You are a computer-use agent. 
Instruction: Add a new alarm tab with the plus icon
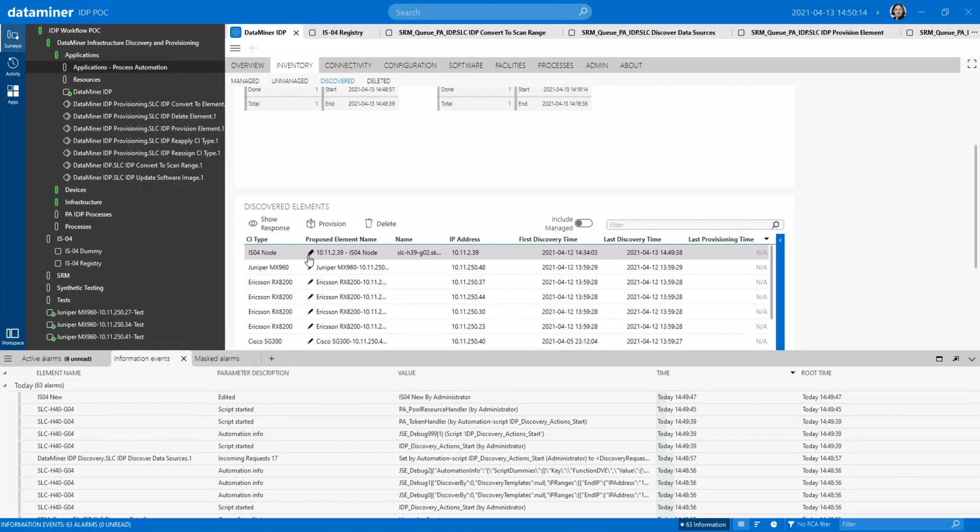tap(271, 359)
